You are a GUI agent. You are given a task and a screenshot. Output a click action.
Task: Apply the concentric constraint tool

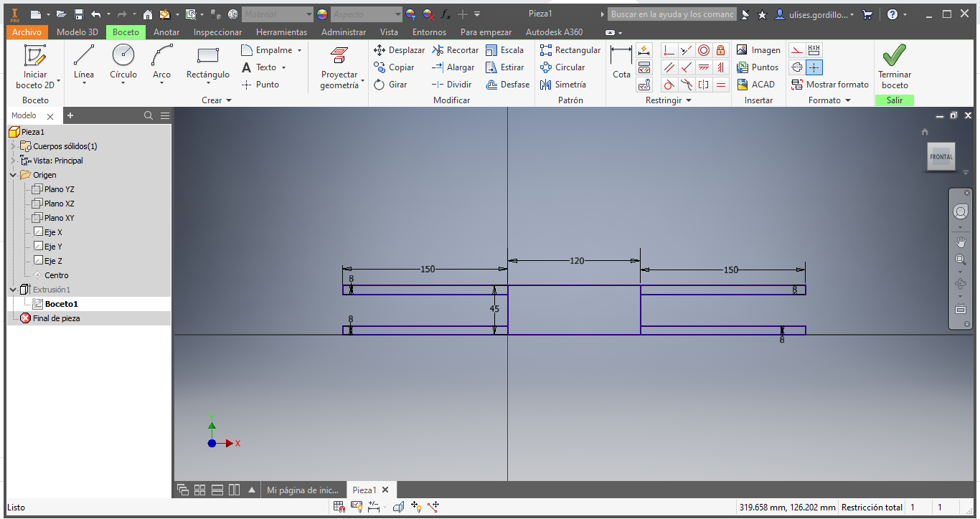point(704,50)
